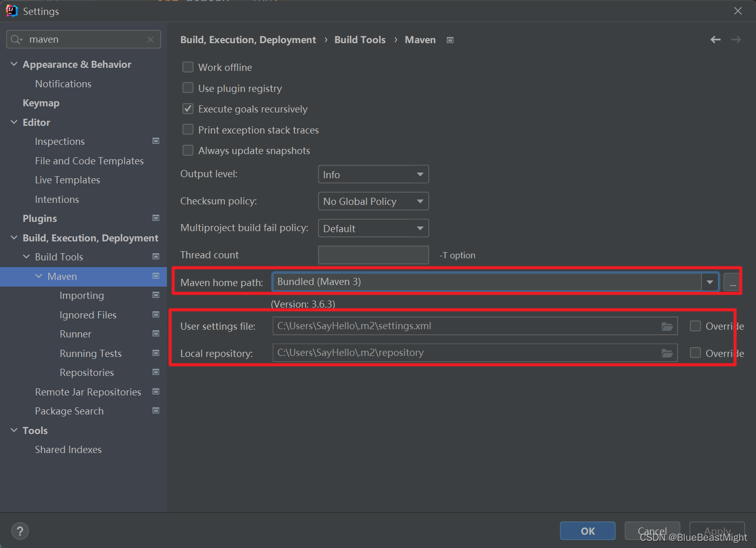Viewport: 756px width, 548px height.
Task: Collapse the Maven node arrow
Action: click(39, 276)
